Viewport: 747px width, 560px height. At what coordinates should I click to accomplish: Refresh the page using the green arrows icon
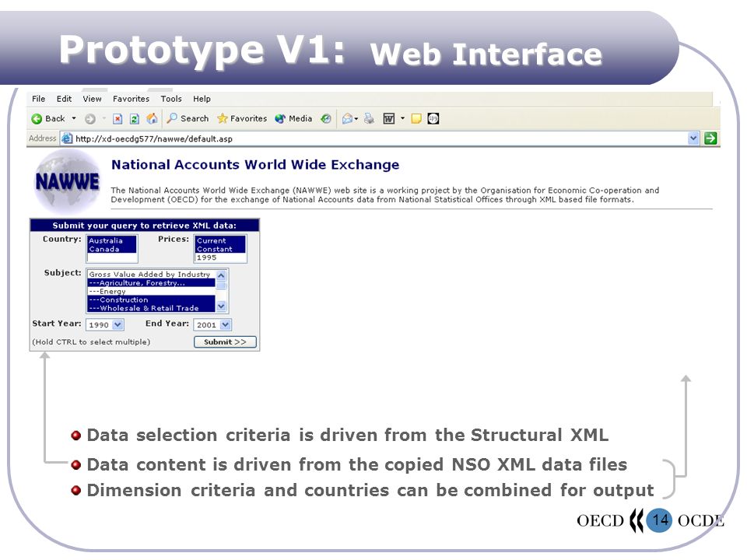135,119
